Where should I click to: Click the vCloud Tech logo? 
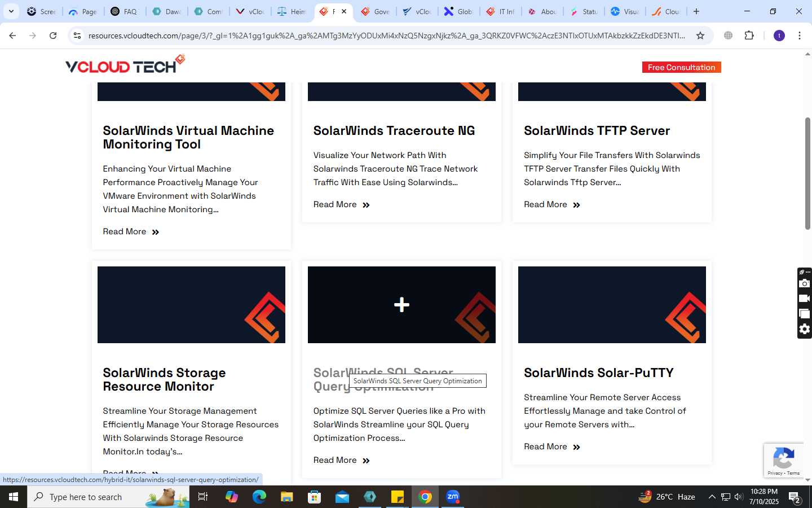pyautogui.click(x=125, y=64)
